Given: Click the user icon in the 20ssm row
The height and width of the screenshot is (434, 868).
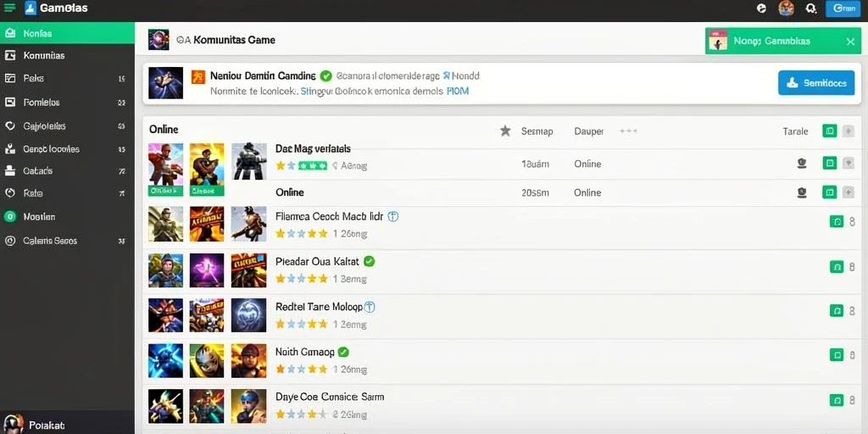Looking at the screenshot, I should pos(801,192).
